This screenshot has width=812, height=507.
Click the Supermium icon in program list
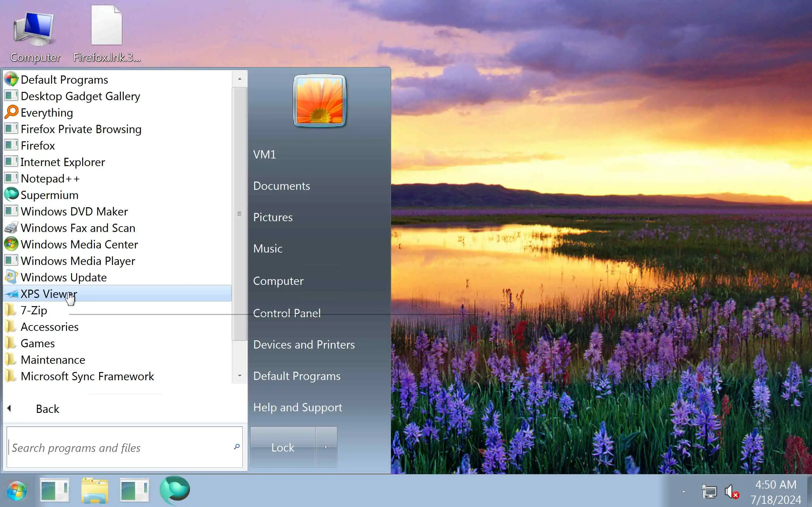[x=11, y=195]
